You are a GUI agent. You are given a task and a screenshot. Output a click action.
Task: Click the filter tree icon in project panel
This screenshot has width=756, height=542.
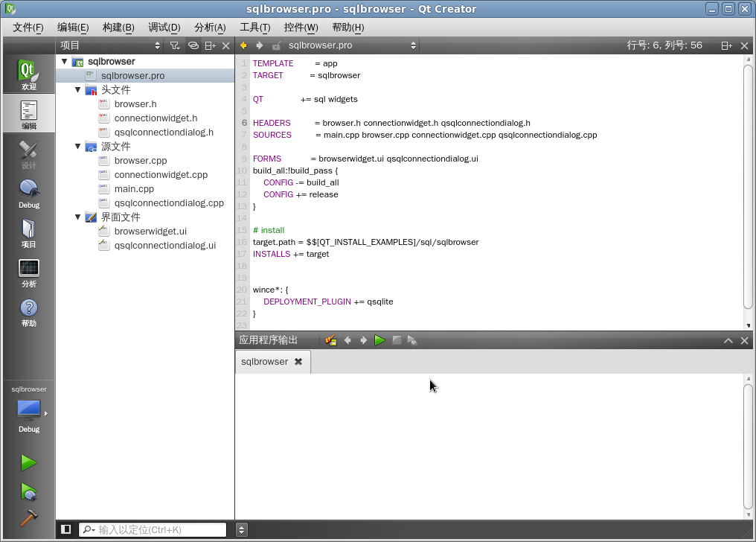(175, 45)
